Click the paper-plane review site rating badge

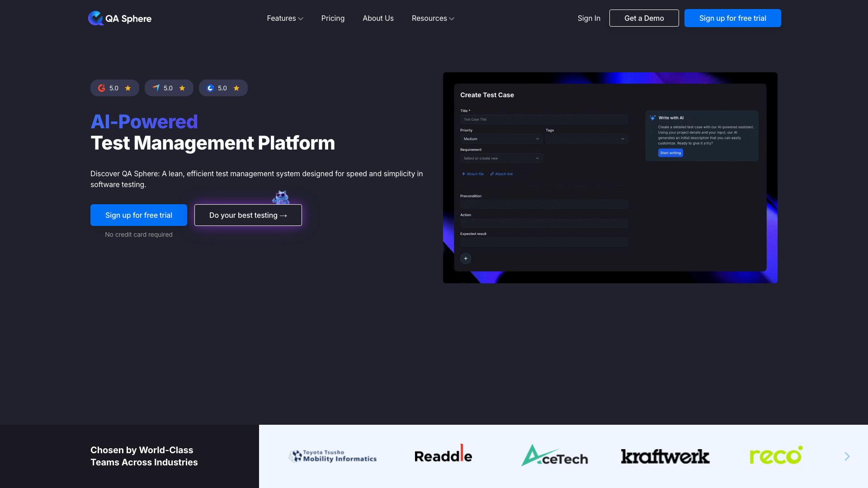[169, 88]
